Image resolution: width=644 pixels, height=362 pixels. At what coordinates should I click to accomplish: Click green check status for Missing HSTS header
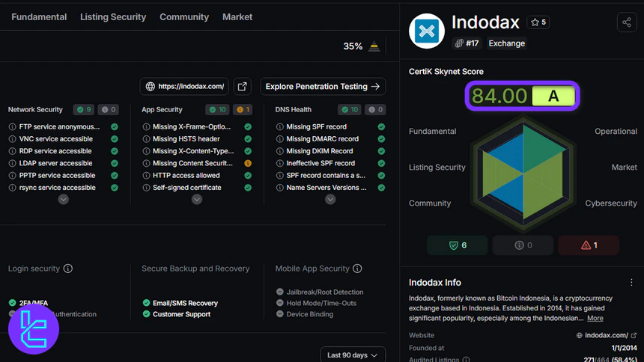(x=248, y=139)
